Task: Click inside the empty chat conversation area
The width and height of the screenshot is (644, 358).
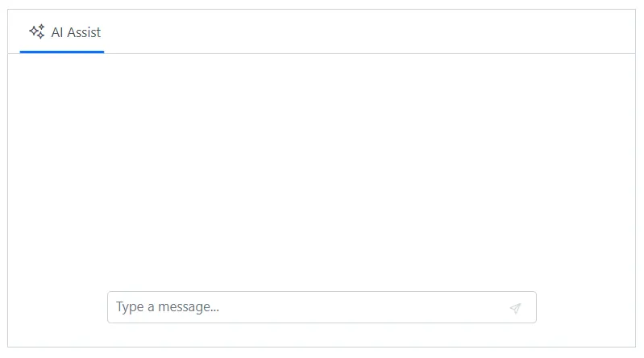Action: pyautogui.click(x=322, y=161)
